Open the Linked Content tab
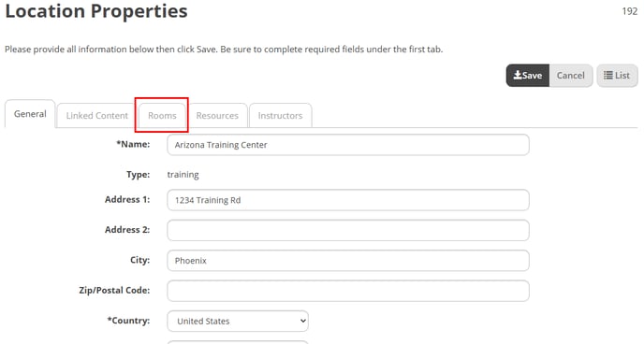This screenshot has width=644, height=344. coord(97,116)
